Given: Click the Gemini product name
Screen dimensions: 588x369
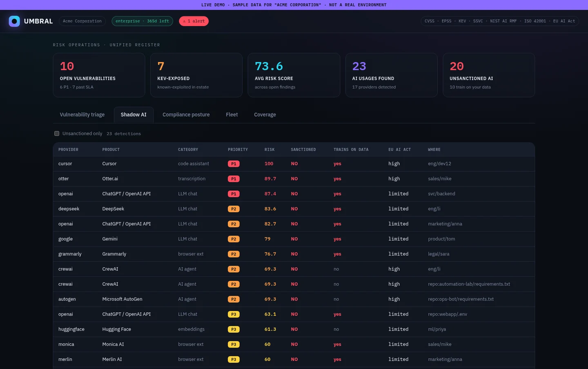Looking at the screenshot, I should [x=110, y=239].
